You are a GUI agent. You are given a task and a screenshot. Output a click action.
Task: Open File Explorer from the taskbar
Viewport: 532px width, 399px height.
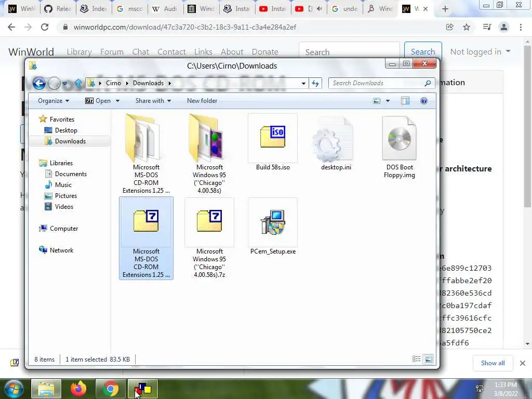[46, 389]
